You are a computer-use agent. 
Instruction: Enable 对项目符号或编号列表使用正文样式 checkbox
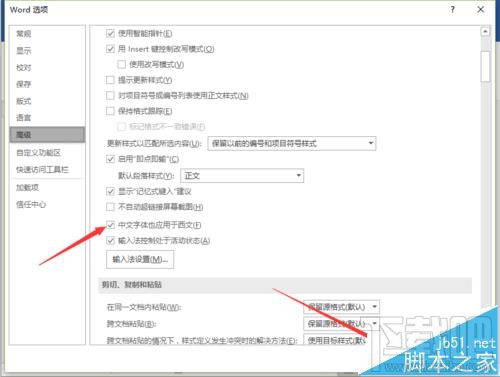(x=110, y=96)
